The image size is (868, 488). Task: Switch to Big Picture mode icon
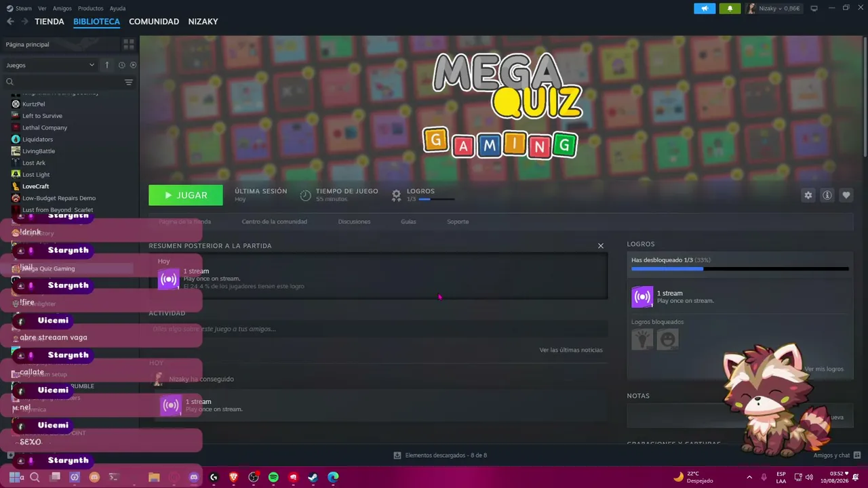[814, 8]
